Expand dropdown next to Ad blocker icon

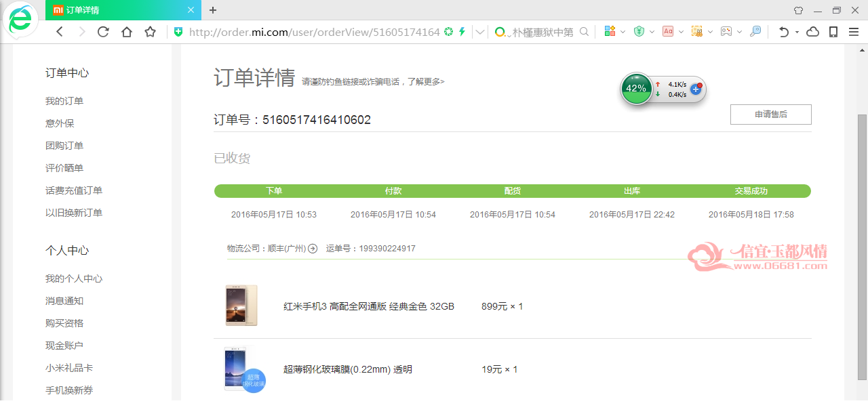click(681, 32)
